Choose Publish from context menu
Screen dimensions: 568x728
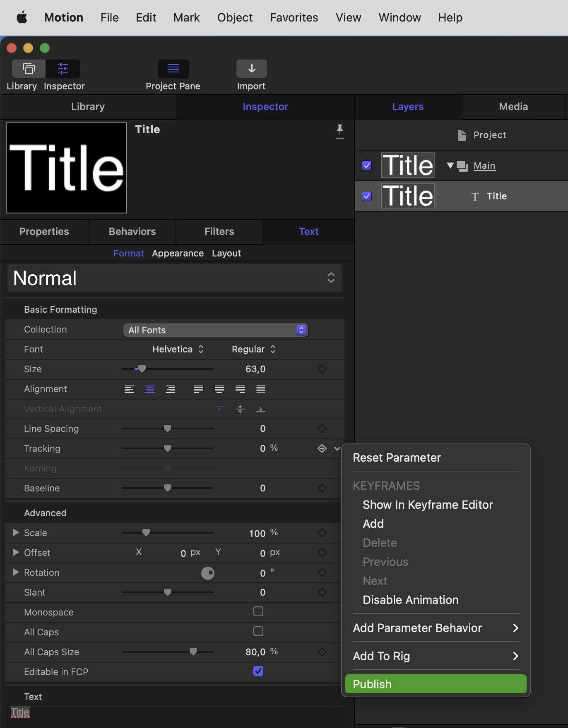pos(436,684)
